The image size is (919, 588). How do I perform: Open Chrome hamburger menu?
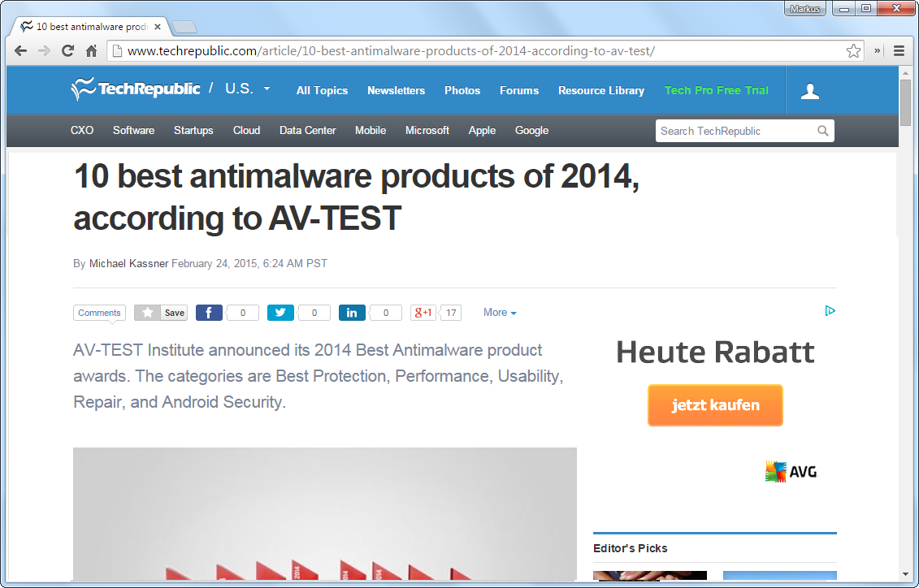(x=899, y=51)
